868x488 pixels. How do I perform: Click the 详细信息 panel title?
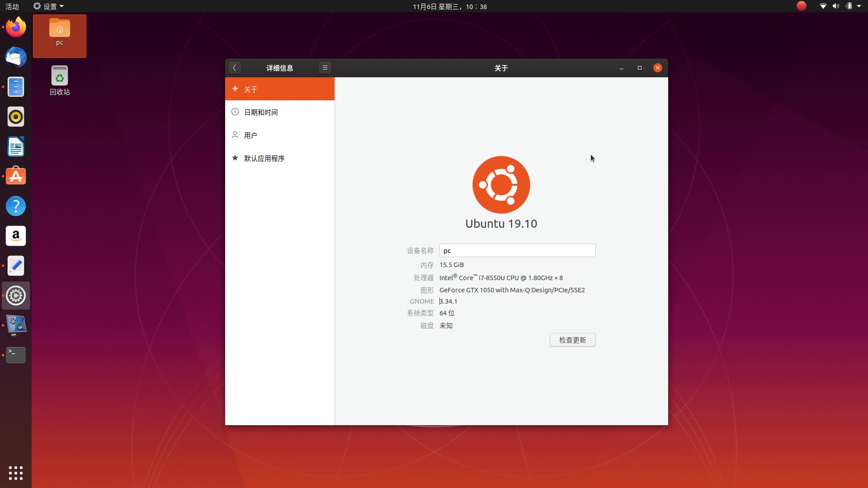pos(279,68)
